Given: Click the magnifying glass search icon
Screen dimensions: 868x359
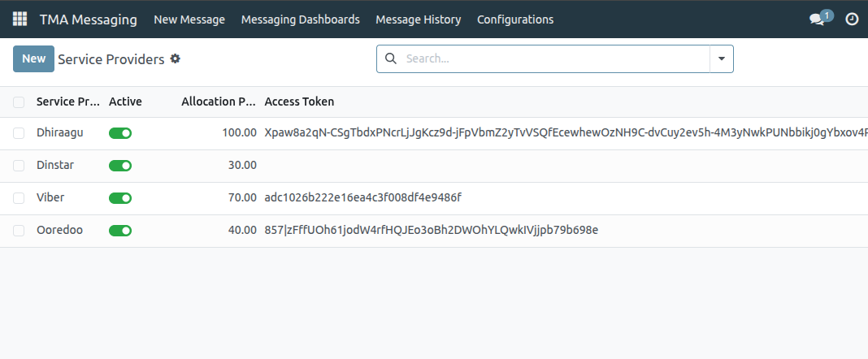Looking at the screenshot, I should [x=390, y=58].
